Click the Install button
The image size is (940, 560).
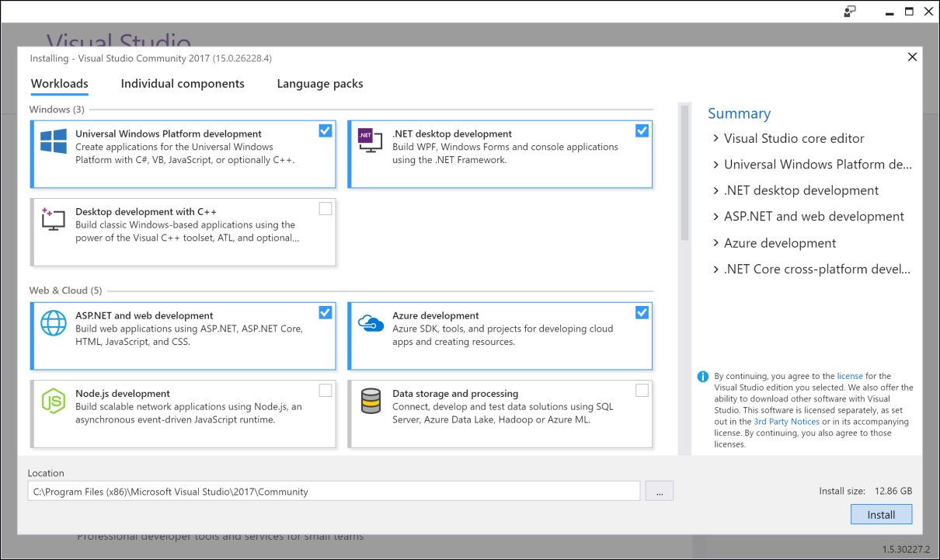point(881,515)
